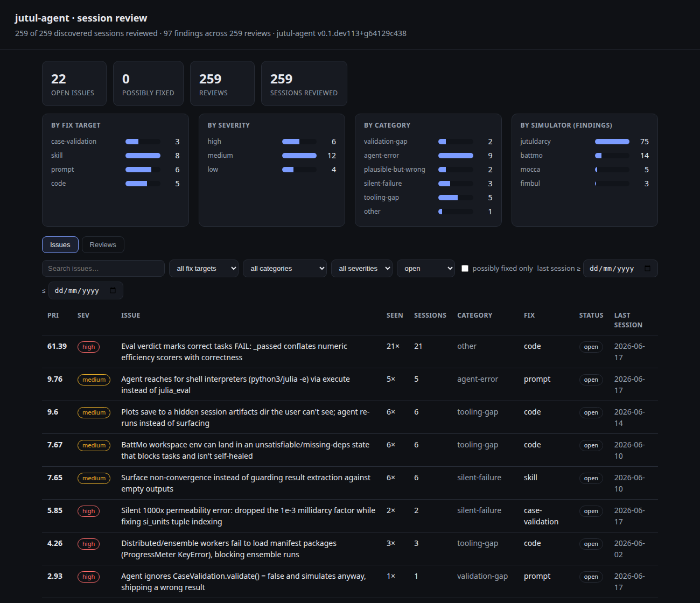
Task: Click the jutuldarcy simulator bar
Action: pos(612,142)
